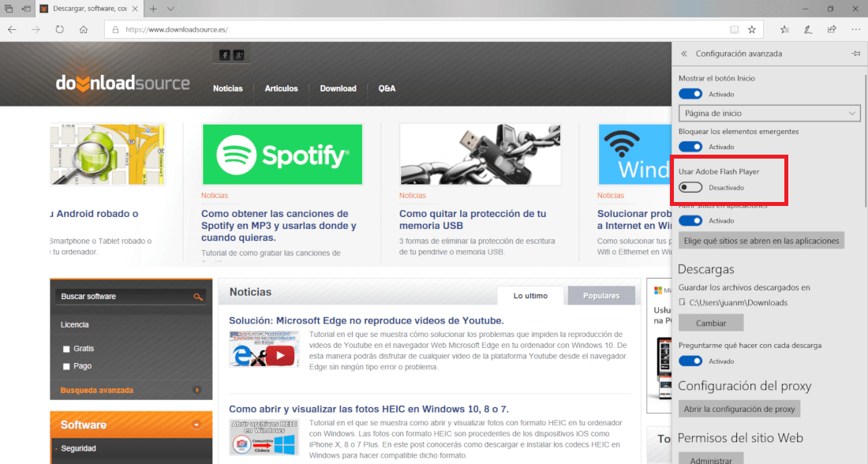Image resolution: width=868 pixels, height=464 pixels.
Task: Open the Página de inicio dropdown
Action: (769, 114)
